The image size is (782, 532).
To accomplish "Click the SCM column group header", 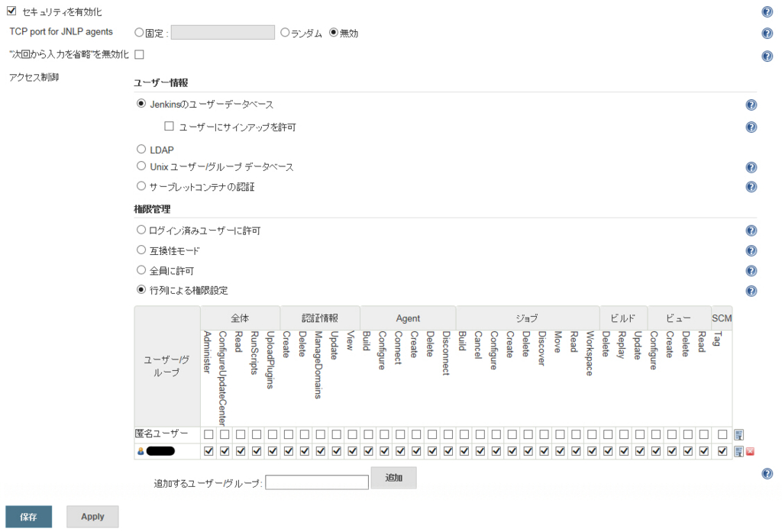I will pos(722,318).
